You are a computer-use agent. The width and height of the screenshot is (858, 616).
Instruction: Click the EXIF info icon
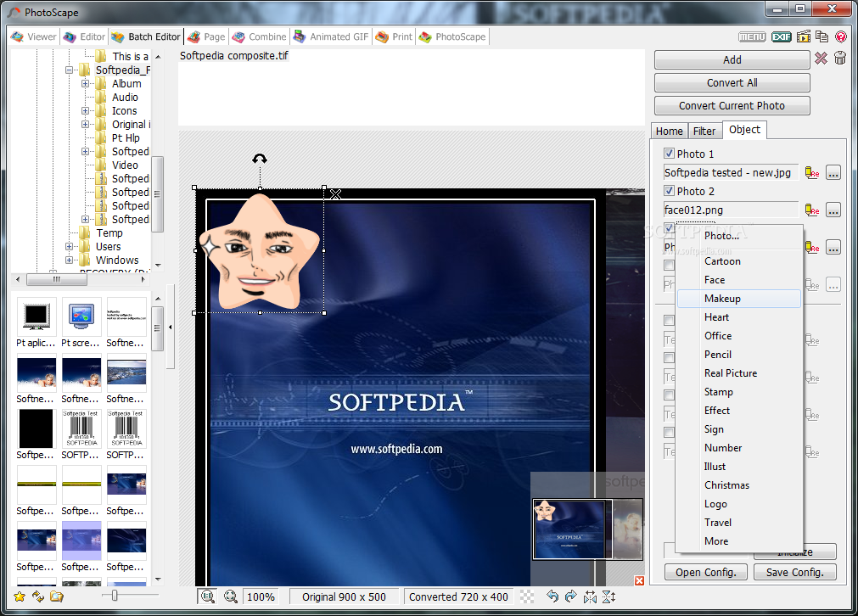click(781, 36)
